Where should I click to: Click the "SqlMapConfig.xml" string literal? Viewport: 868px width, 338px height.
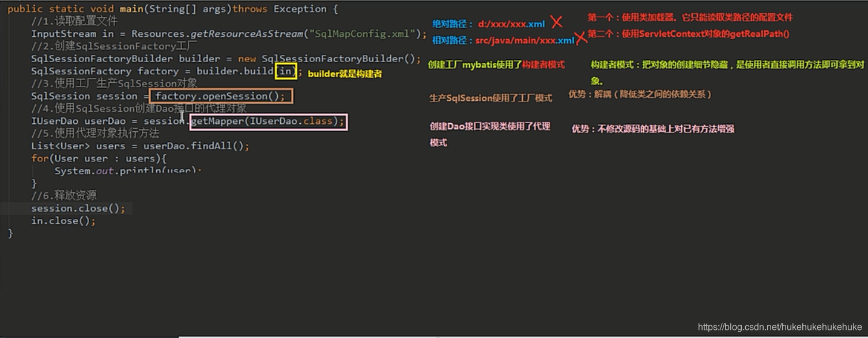pos(363,33)
